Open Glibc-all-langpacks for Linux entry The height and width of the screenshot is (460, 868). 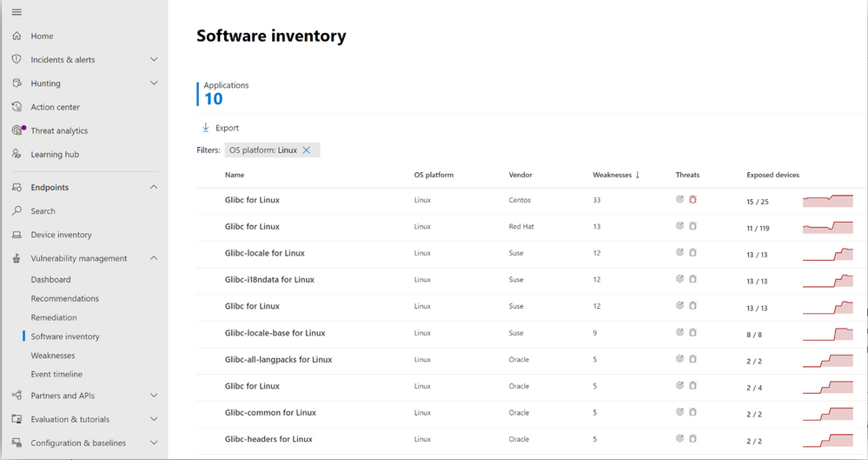278,360
